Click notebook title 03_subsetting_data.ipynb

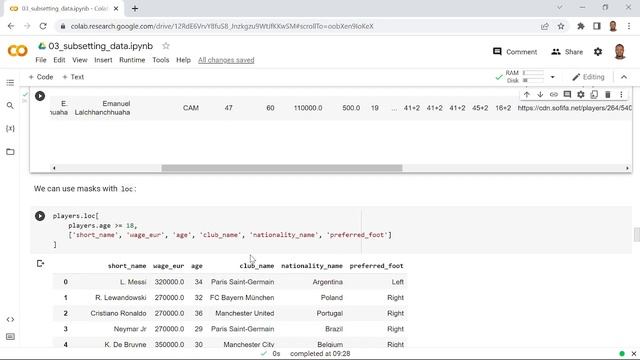tap(100, 46)
